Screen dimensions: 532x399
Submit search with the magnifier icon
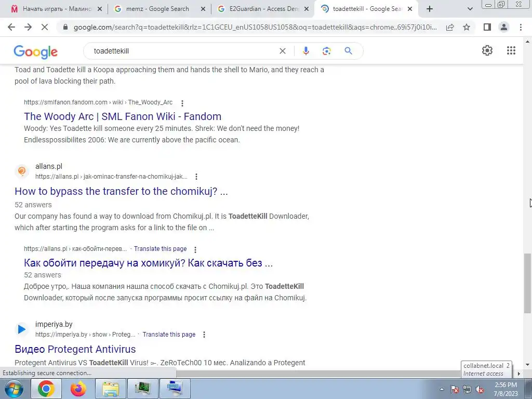[348, 51]
